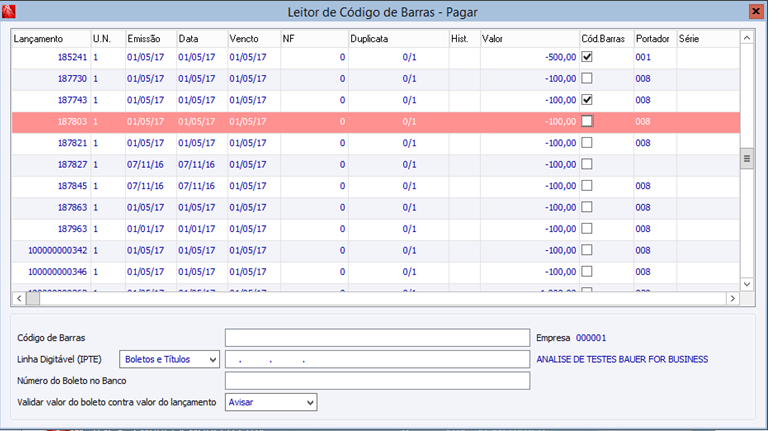Toggle Cód.Barras checkbox for lançamento 187845

(587, 185)
